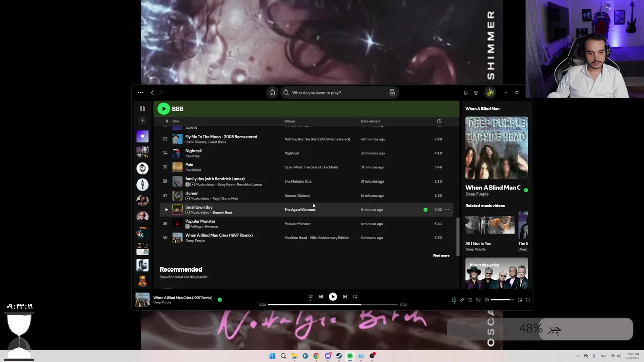Image resolution: width=644 pixels, height=362 pixels.
Task: Open album Machine Head 25th Anniversary Edition
Action: click(x=316, y=238)
